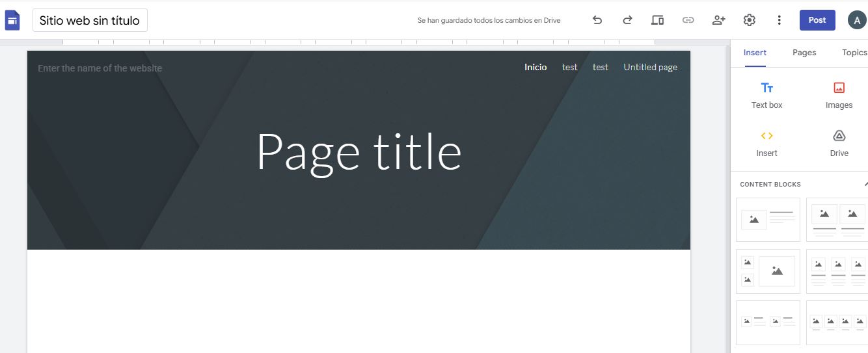Collapse the Content Blocks section
Image resolution: width=868 pixels, height=353 pixels.
[x=865, y=184]
